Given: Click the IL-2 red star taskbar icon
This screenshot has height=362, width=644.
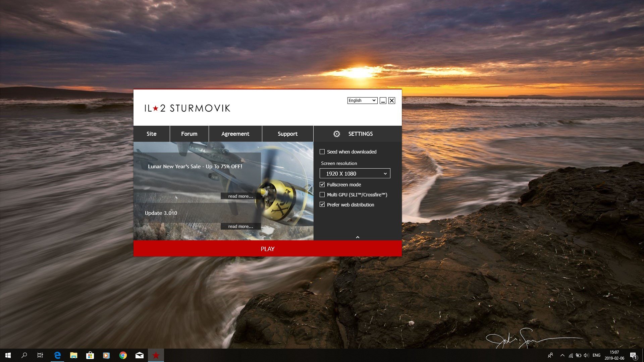Looking at the screenshot, I should 156,355.
